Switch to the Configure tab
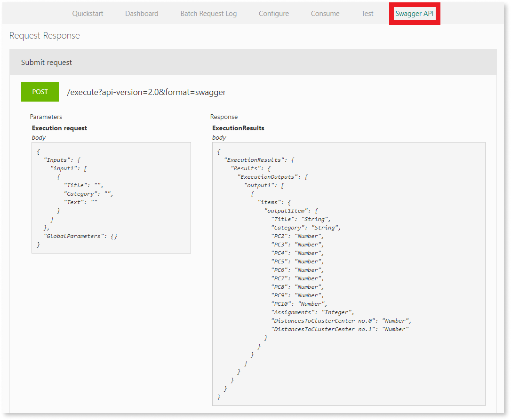The width and height of the screenshot is (511, 420). pyautogui.click(x=273, y=13)
